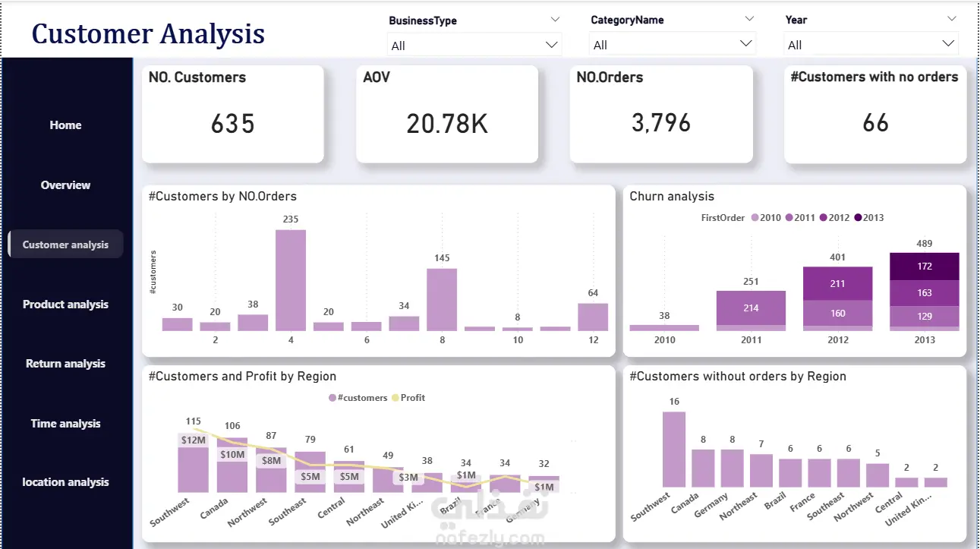Screen dimensions: 980x549
Task: Open the Time analysis page
Action: 65,424
